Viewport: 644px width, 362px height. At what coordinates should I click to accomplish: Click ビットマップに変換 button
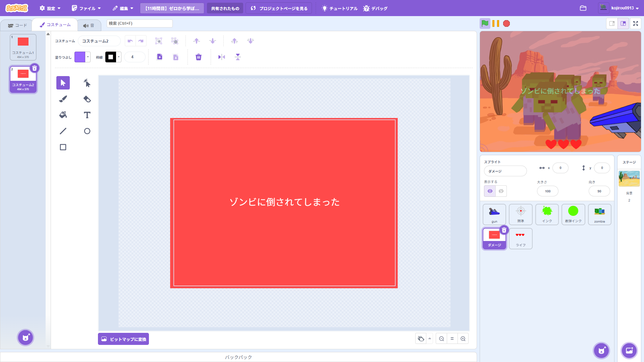tap(123, 339)
